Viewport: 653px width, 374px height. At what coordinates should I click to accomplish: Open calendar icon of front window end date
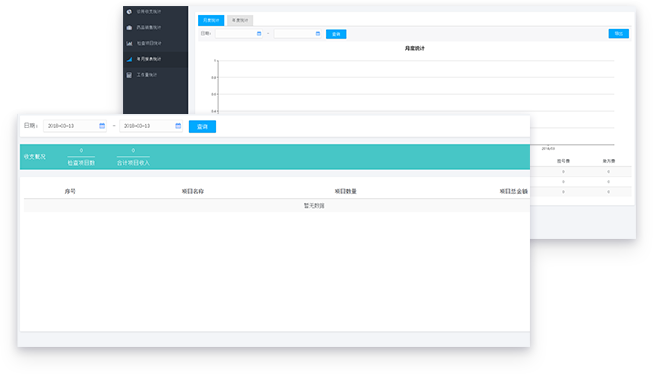pyautogui.click(x=178, y=126)
